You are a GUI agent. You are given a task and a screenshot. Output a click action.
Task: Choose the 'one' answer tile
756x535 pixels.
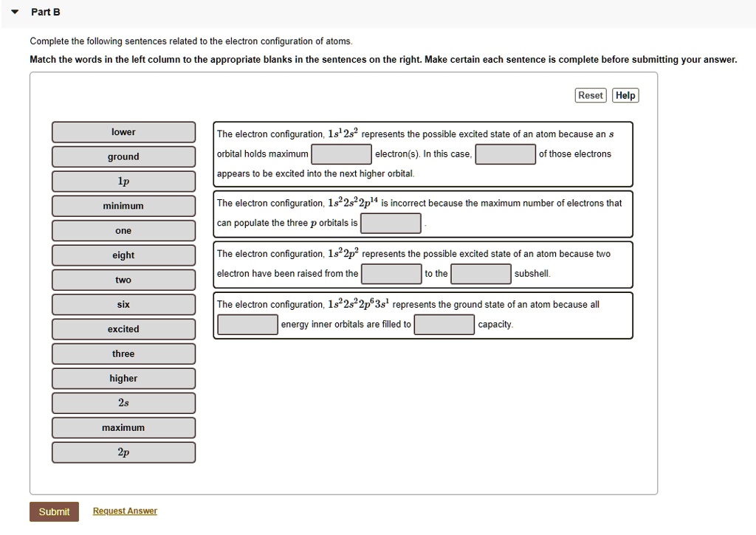[x=123, y=230]
